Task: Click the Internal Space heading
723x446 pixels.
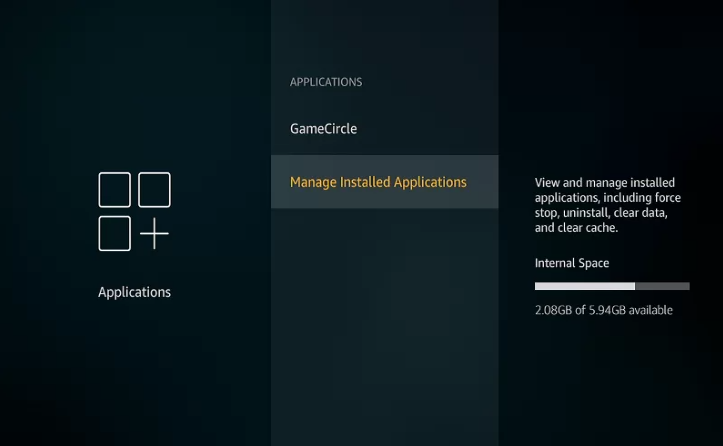Action: point(572,263)
